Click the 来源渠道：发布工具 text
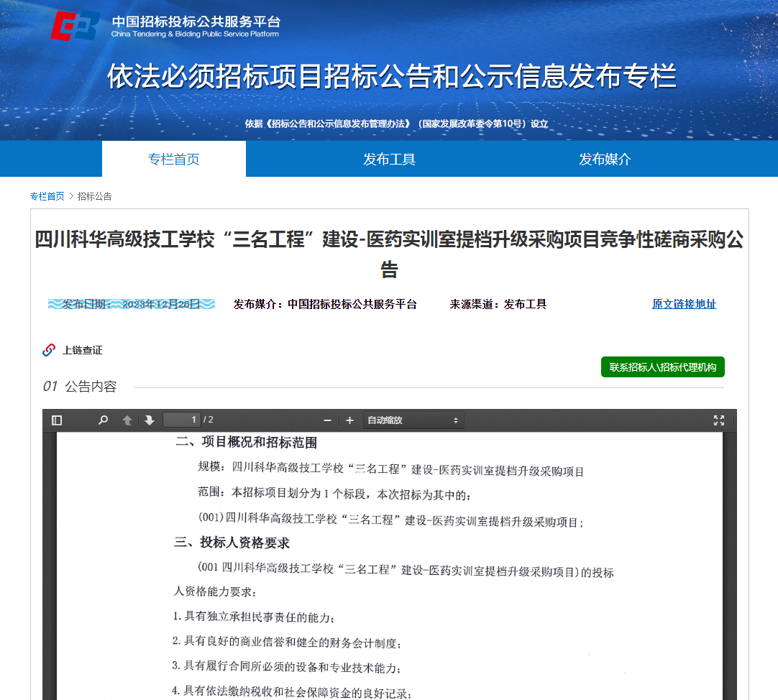Viewport: 778px width, 700px height. [498, 304]
